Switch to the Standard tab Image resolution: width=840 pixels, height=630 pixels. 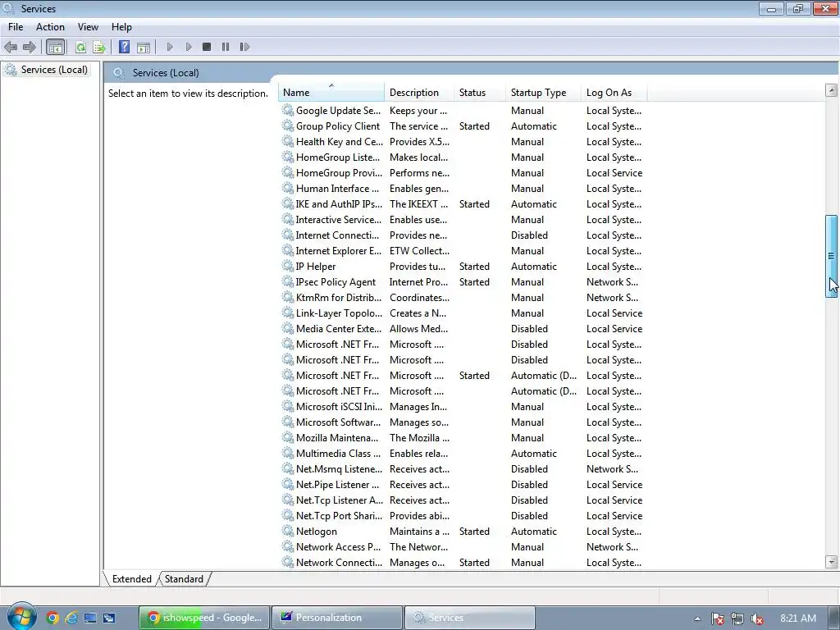[x=184, y=578]
